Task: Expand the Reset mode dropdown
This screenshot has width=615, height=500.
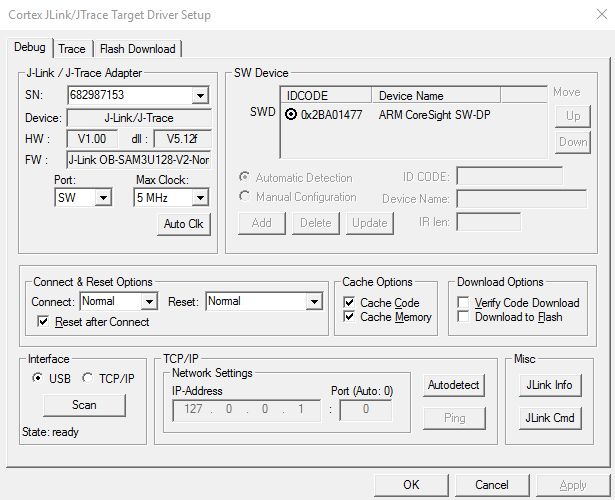Action: pyautogui.click(x=314, y=302)
